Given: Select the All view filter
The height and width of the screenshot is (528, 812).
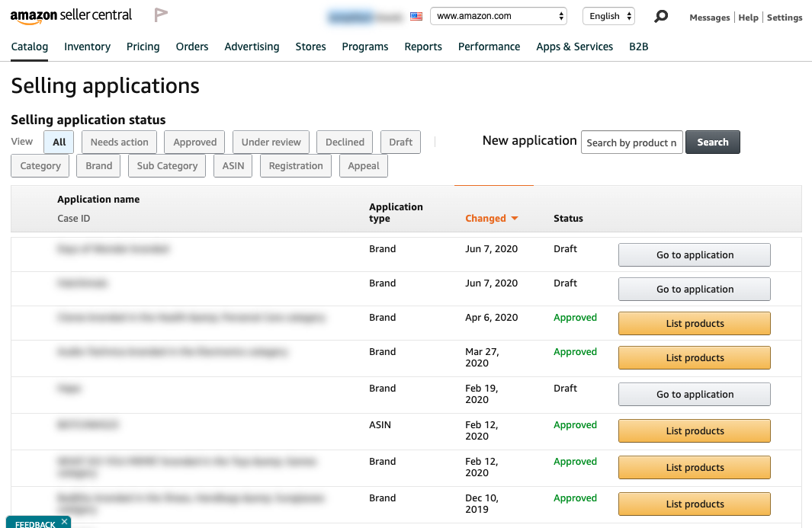Looking at the screenshot, I should [x=59, y=142].
